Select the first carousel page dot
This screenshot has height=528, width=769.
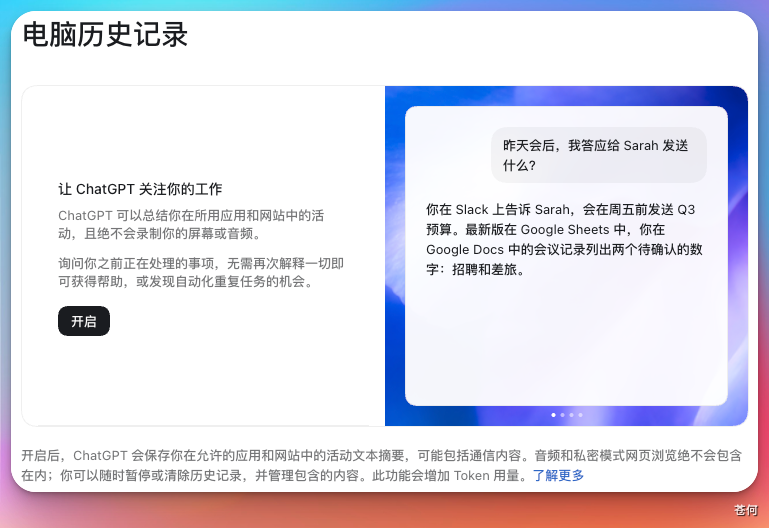(554, 415)
